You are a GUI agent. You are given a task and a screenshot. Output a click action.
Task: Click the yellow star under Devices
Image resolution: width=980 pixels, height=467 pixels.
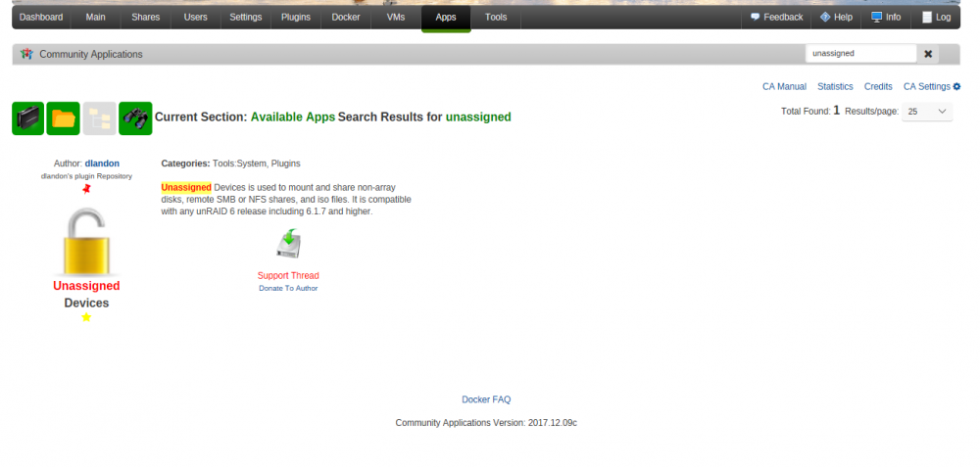[x=86, y=317]
